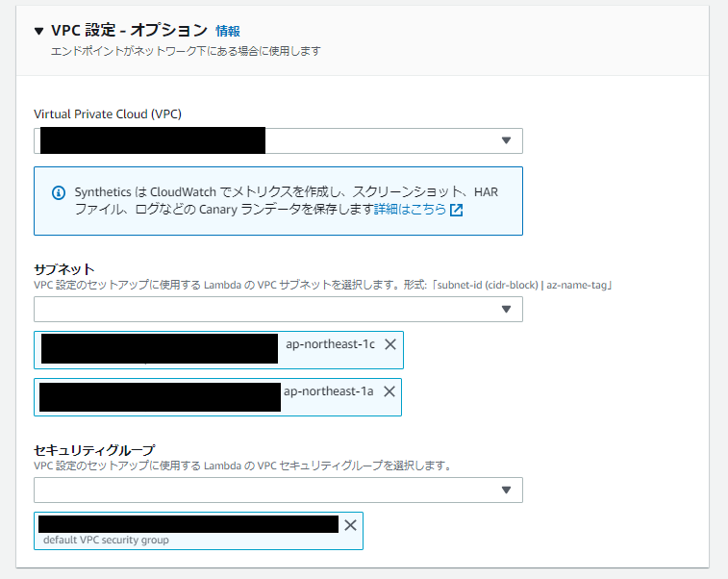Click the ap-northeast-1a label text
The image size is (728, 579).
click(328, 391)
